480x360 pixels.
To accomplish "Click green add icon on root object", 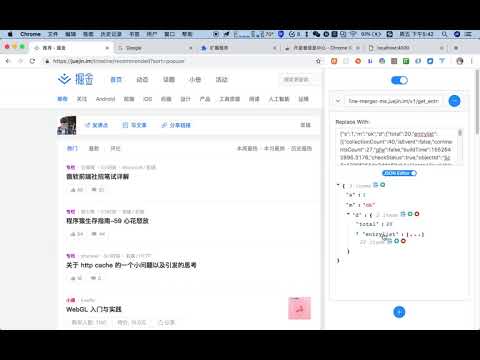I will (x=383, y=185).
